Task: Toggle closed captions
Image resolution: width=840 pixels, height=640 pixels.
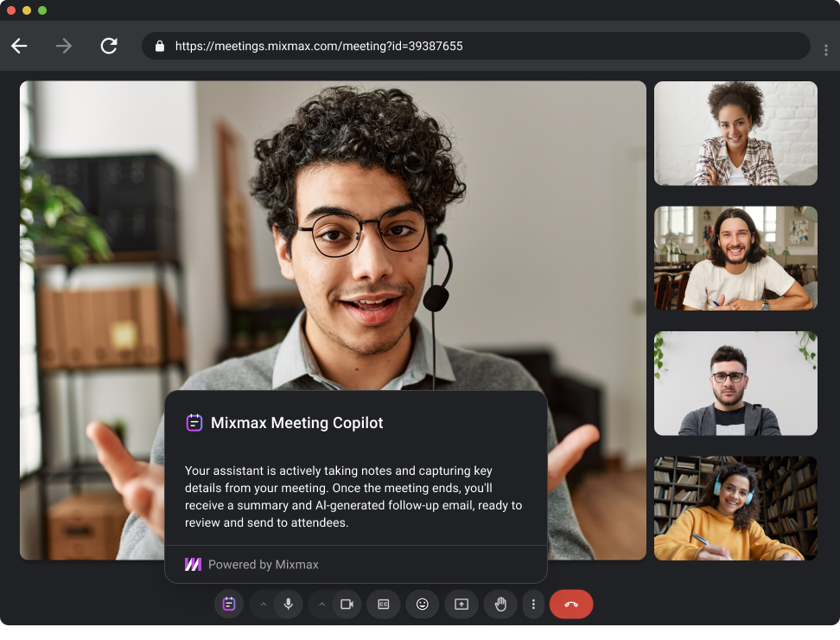Action: pos(384,604)
